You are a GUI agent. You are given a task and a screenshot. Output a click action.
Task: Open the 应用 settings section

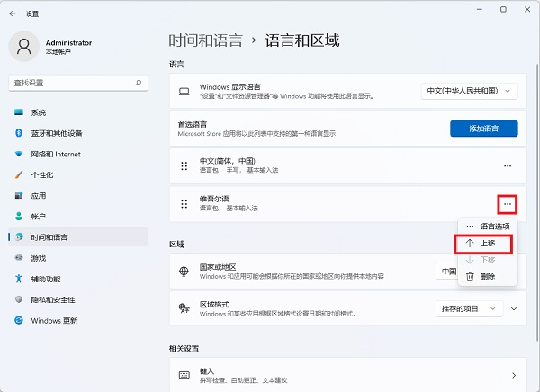coord(39,195)
